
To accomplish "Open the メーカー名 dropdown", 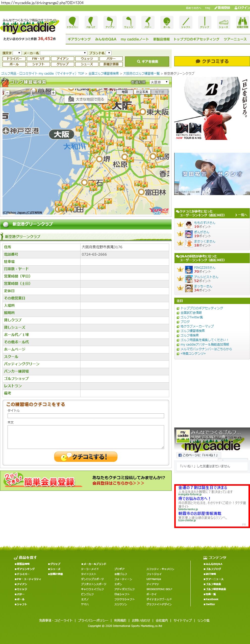I will pyautogui.click(x=64, y=53).
